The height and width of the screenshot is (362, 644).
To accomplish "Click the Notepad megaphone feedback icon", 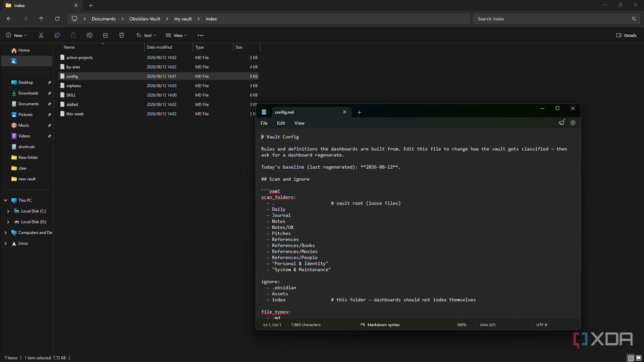I will 561,123.
